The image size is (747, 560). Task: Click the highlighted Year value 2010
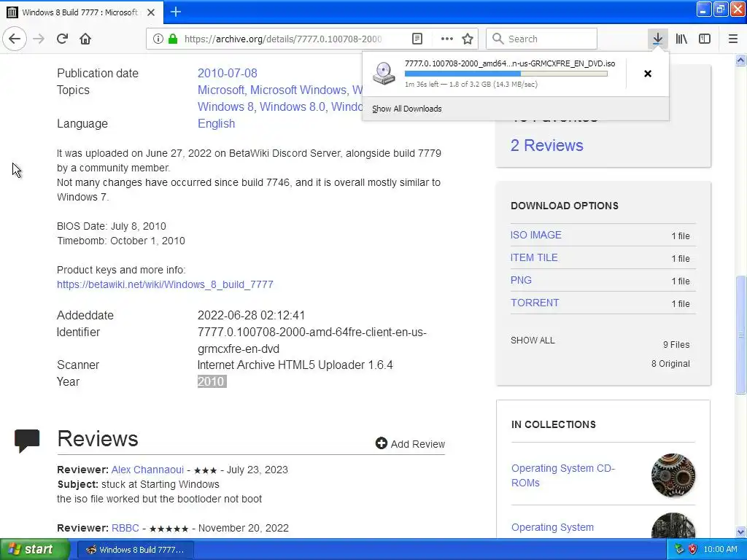pos(211,381)
